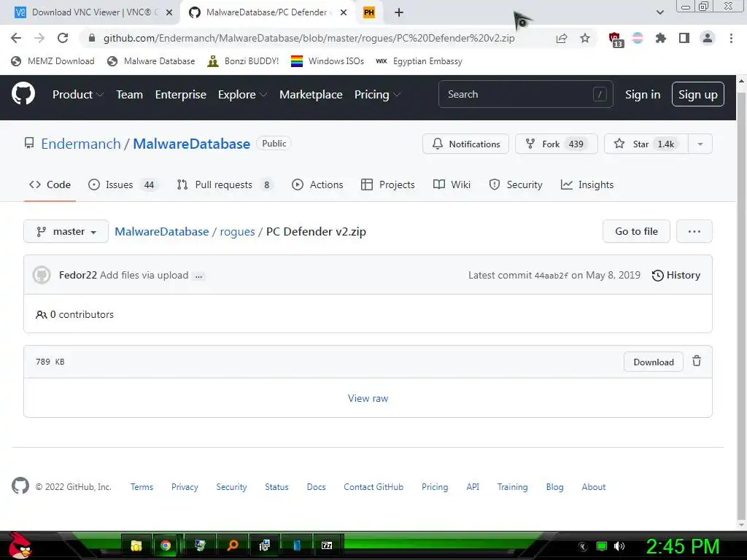
Task: Open the Chrome profile avatar
Action: coord(708,38)
